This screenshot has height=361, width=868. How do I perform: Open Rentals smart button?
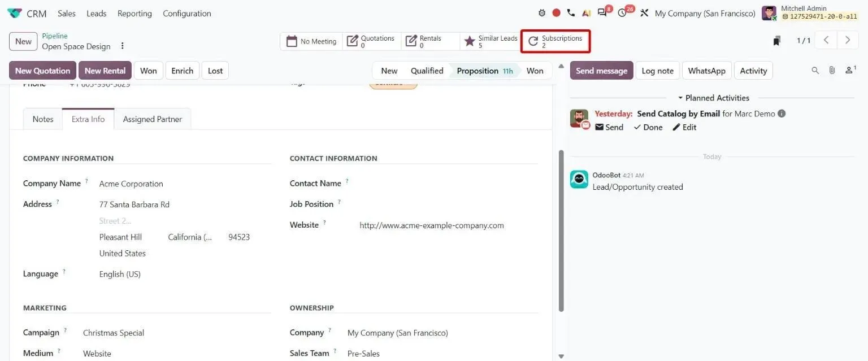point(431,41)
